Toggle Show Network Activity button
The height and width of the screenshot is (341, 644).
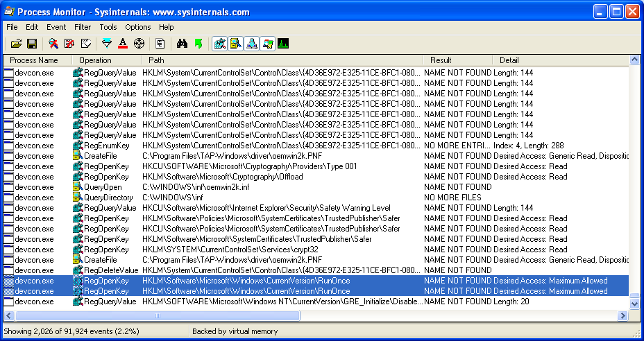click(x=252, y=44)
